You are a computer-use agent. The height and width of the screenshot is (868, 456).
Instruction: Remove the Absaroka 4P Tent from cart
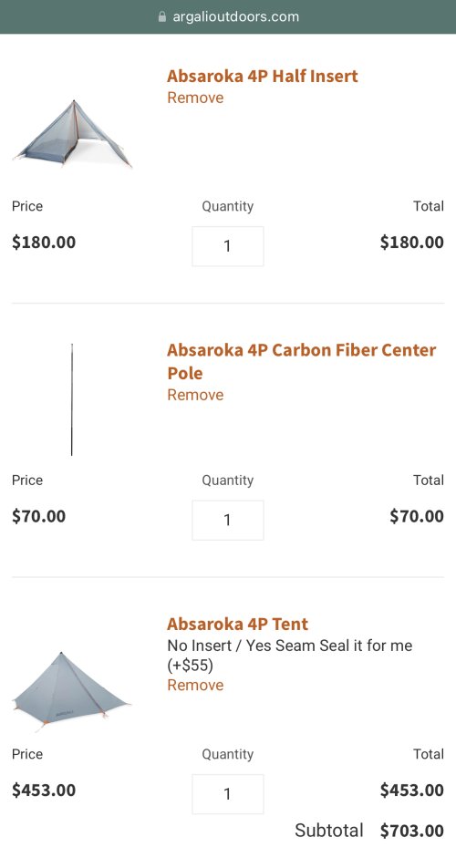195,686
